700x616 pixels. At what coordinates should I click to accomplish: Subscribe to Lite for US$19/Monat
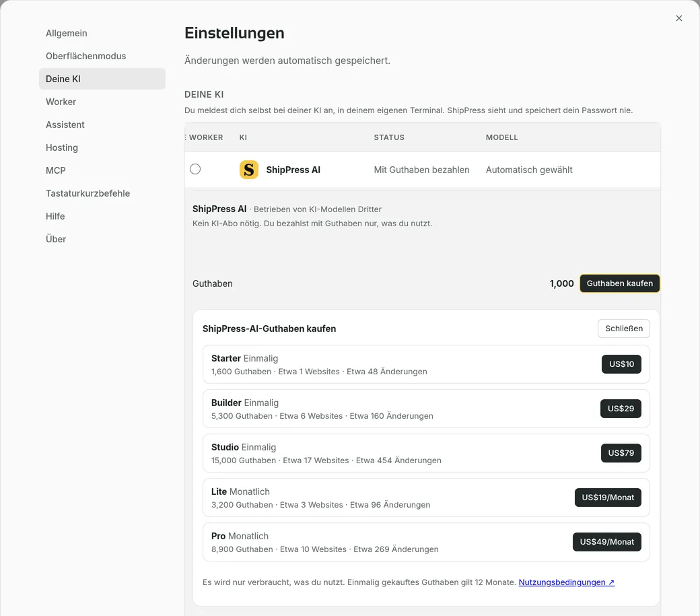pos(608,498)
